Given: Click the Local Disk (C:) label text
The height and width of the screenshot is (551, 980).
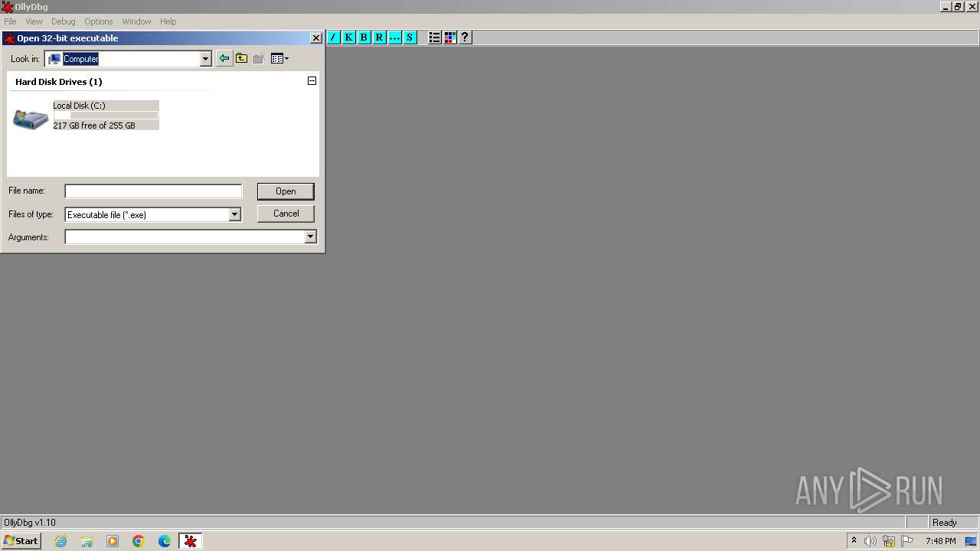Looking at the screenshot, I should pyautogui.click(x=79, y=106).
